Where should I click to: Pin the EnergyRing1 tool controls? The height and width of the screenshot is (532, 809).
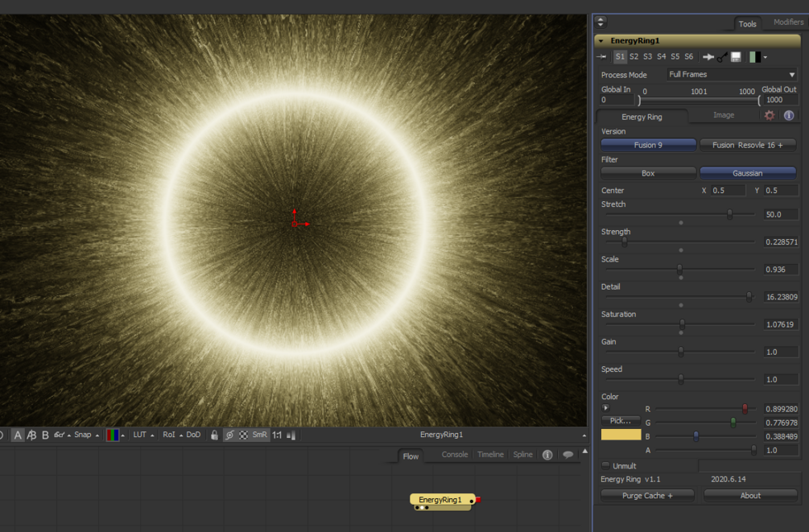(601, 57)
